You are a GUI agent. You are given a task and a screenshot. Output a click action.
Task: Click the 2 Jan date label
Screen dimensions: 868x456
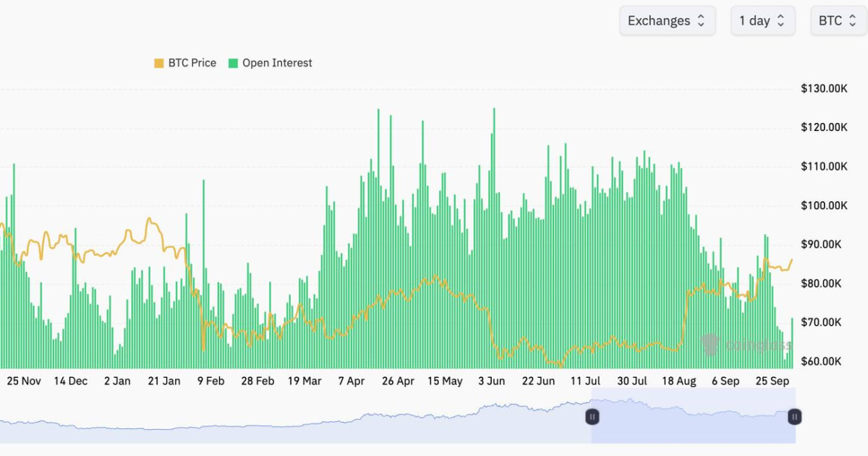pyautogui.click(x=117, y=381)
